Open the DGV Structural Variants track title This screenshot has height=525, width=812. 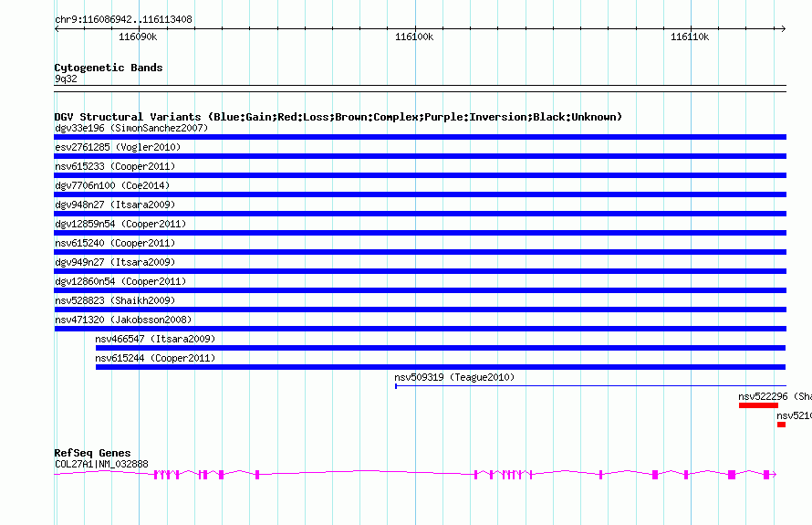338,117
